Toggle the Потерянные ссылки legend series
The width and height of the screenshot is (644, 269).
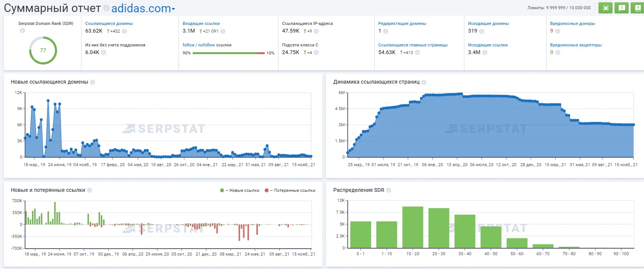[x=290, y=190]
